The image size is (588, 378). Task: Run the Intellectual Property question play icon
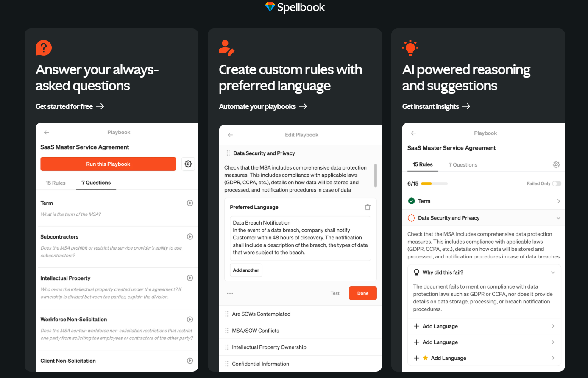point(190,278)
